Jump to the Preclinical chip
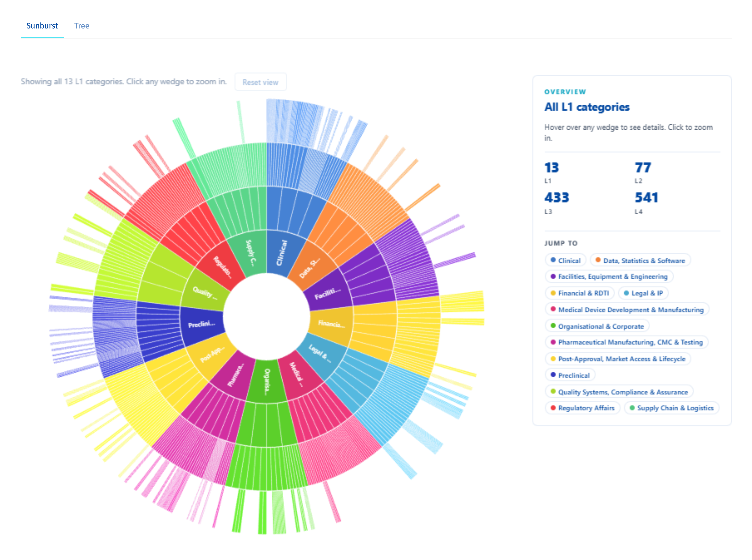This screenshot has height=560, width=752. pos(570,376)
